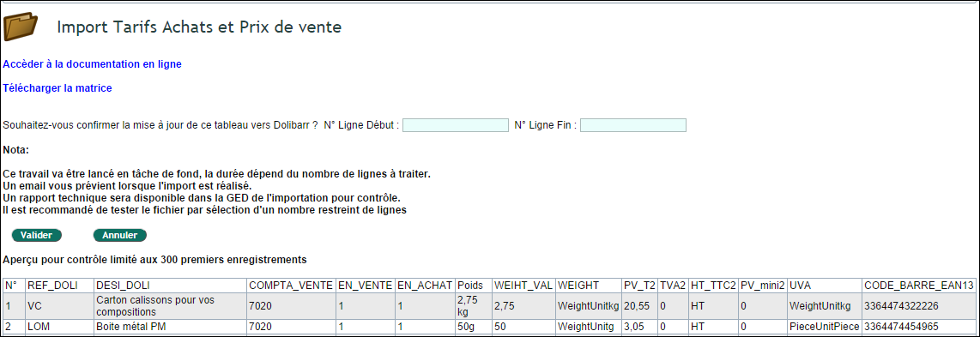Click the Valider button
Viewport: 980px width, 337px height.
click(x=36, y=235)
